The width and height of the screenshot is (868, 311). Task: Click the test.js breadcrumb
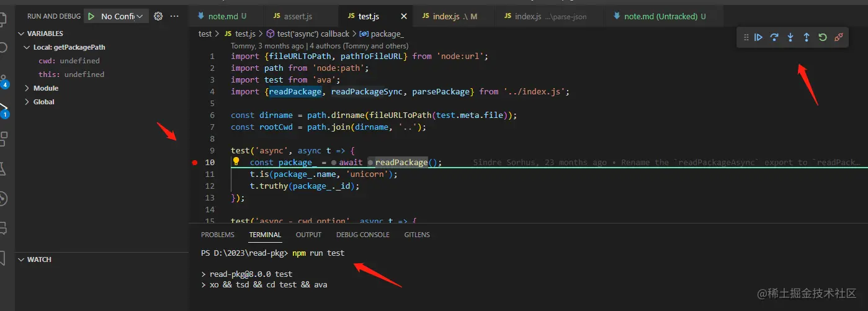tap(239, 34)
